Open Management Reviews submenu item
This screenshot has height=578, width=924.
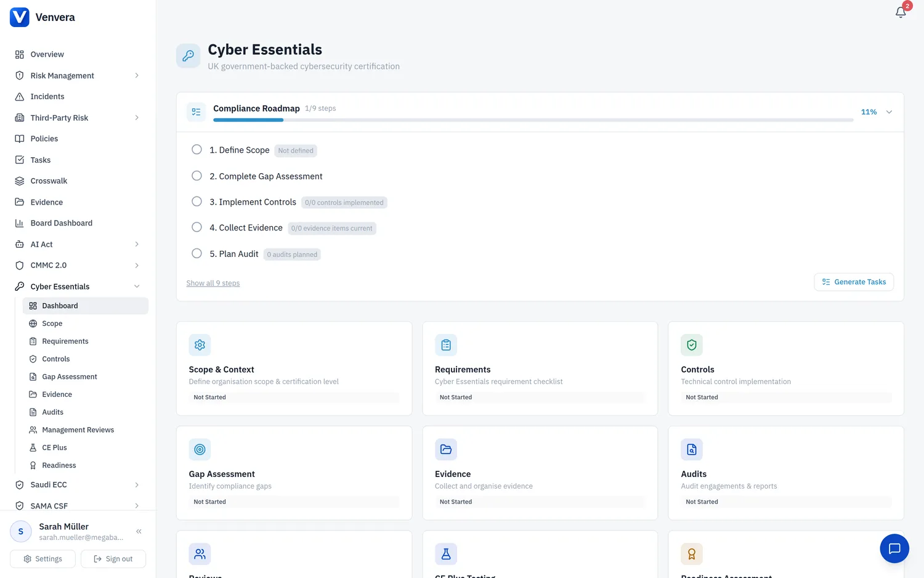pyautogui.click(x=86, y=430)
